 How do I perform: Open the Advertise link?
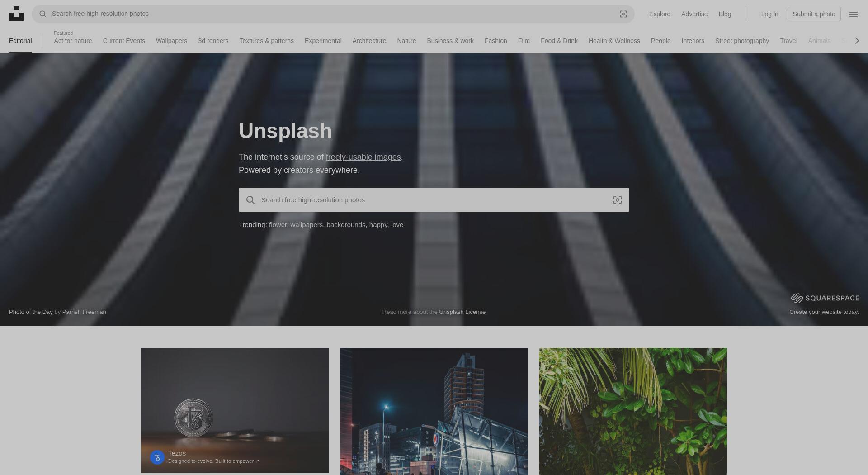pos(694,14)
